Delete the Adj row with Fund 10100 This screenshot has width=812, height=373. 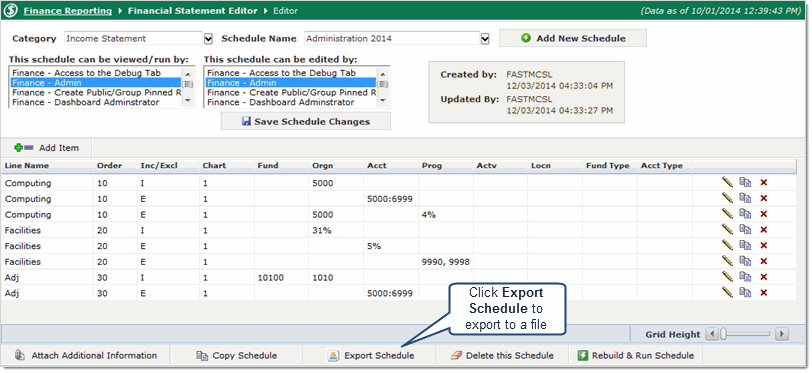click(763, 277)
